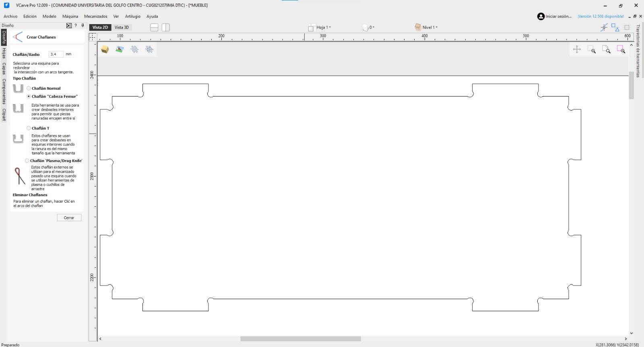Select the Diseño vertical side tab
Screen dimensions: 644x347
(4, 37)
